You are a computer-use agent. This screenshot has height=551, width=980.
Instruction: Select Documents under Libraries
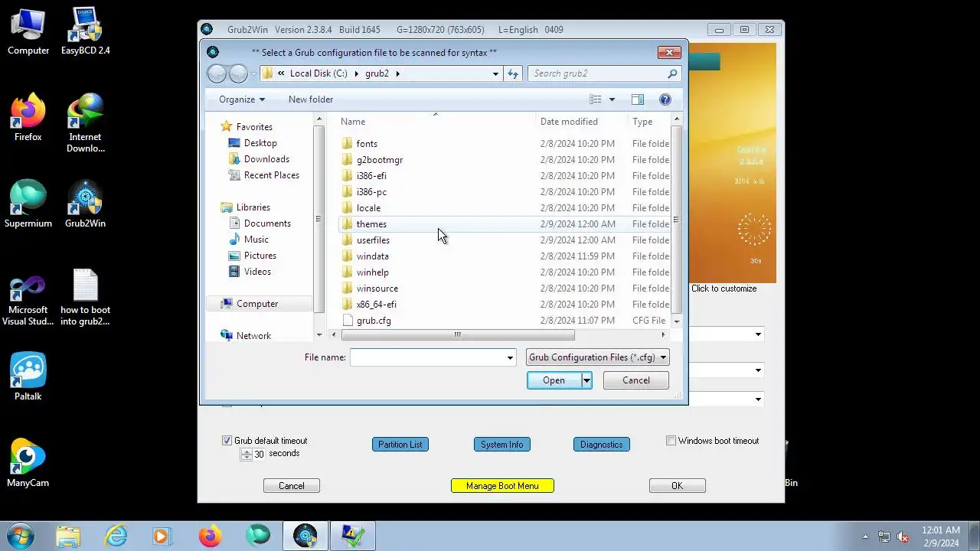pyautogui.click(x=266, y=223)
